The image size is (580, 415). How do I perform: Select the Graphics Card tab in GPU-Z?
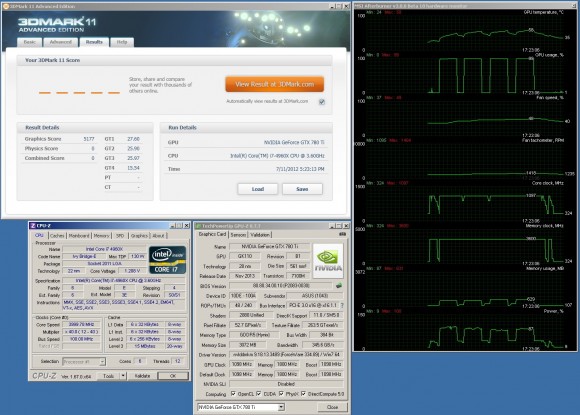click(x=212, y=234)
